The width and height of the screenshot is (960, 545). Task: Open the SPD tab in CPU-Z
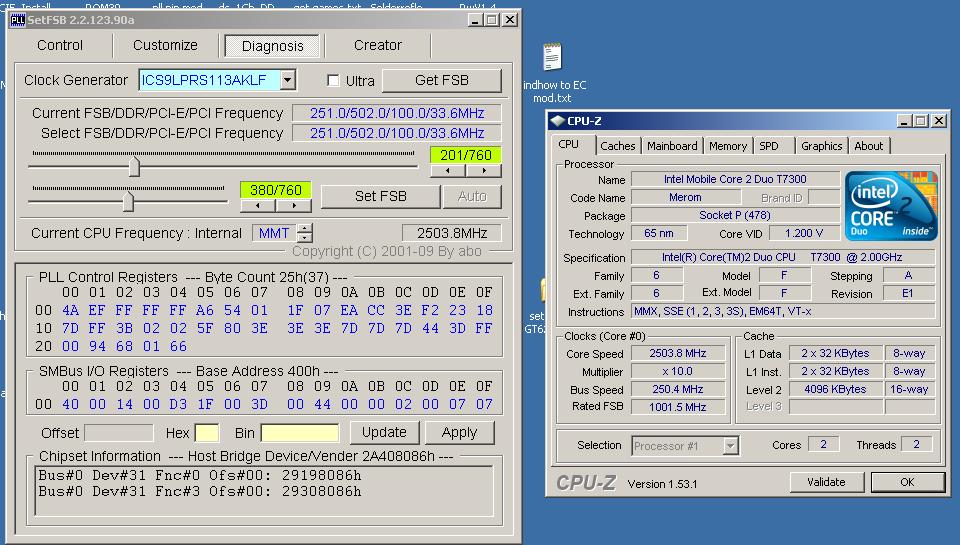(x=769, y=146)
